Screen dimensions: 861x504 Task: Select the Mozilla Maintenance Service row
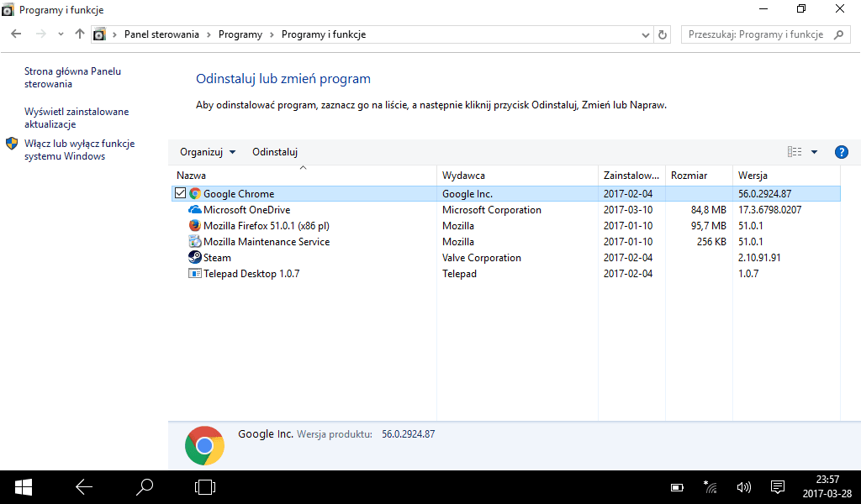(505, 241)
